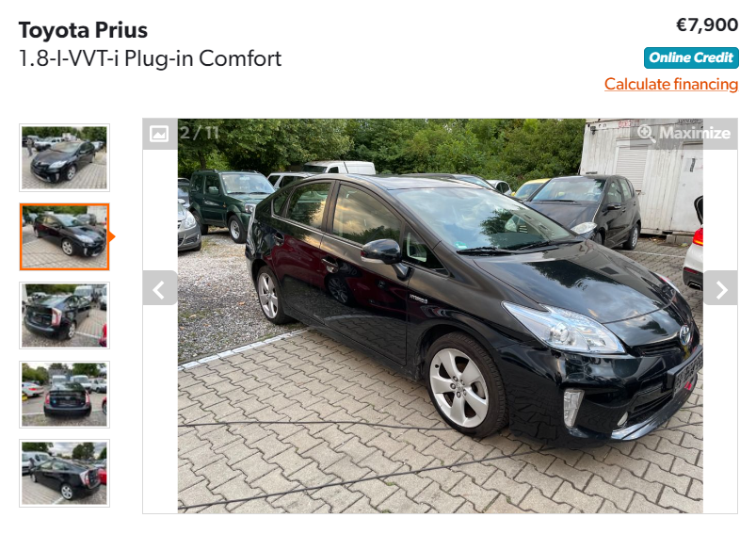The width and height of the screenshot is (756, 534).
Task: Click the magnifier icon beside Maximize
Action: click(x=646, y=133)
